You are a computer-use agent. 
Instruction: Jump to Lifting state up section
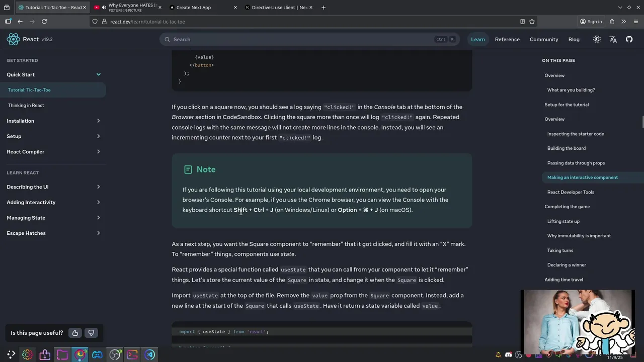pyautogui.click(x=563, y=221)
